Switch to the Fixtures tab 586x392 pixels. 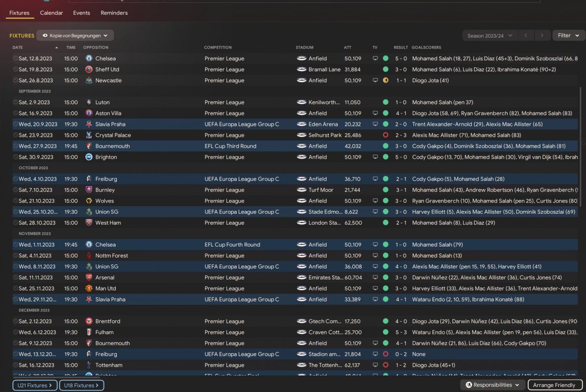tap(19, 13)
